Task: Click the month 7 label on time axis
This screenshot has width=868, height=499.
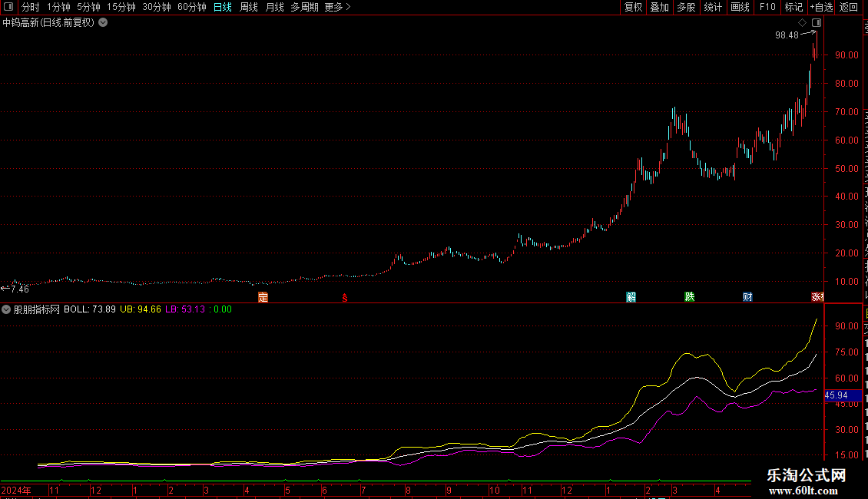Action: [363, 491]
